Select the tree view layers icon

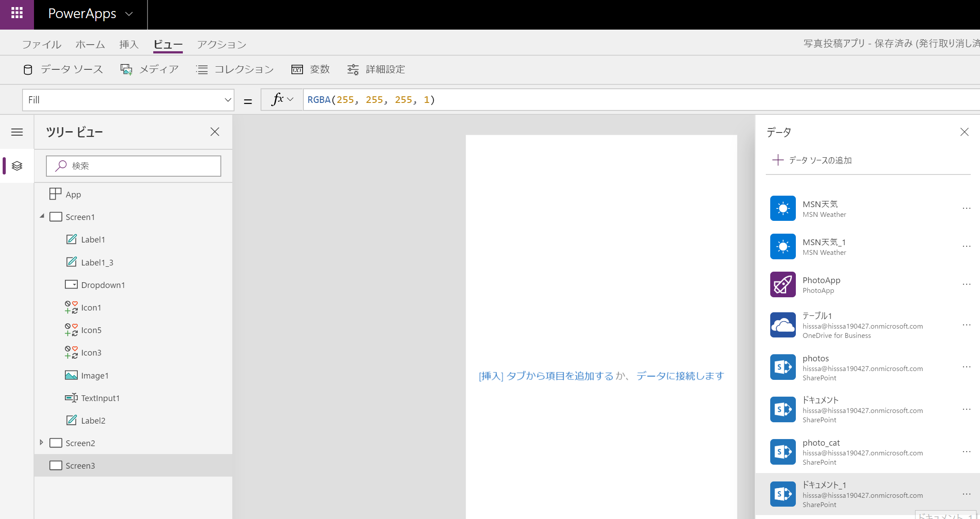[17, 166]
